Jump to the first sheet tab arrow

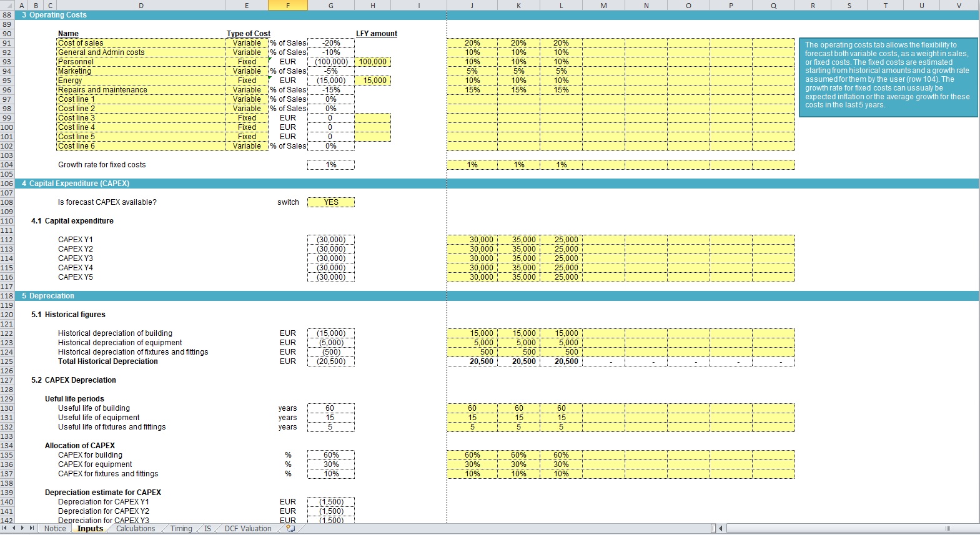point(6,528)
